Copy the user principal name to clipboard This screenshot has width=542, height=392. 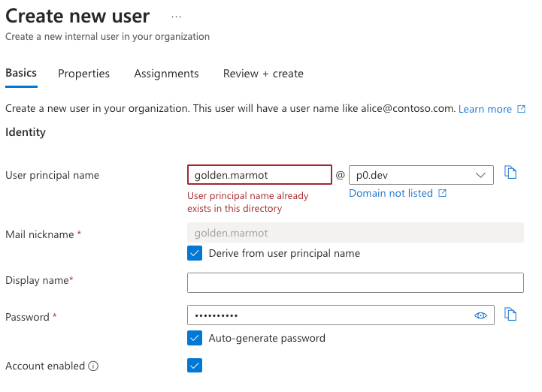(x=511, y=173)
